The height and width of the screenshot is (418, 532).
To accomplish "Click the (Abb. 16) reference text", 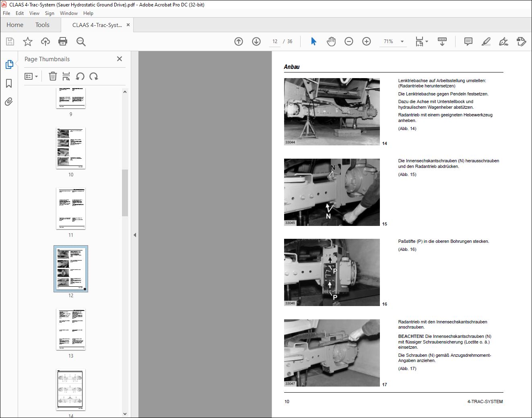I will 407,249.
